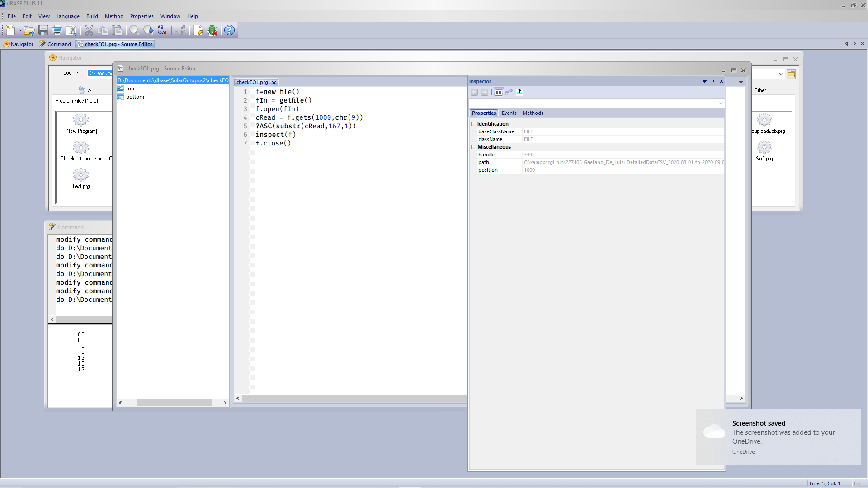Collapse the Identification property group
868x488 pixels.
point(473,124)
